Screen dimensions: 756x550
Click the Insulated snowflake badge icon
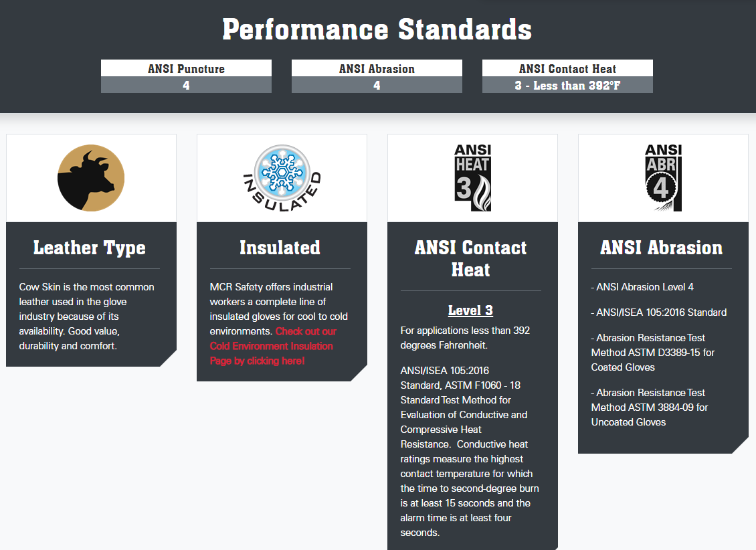[282, 178]
